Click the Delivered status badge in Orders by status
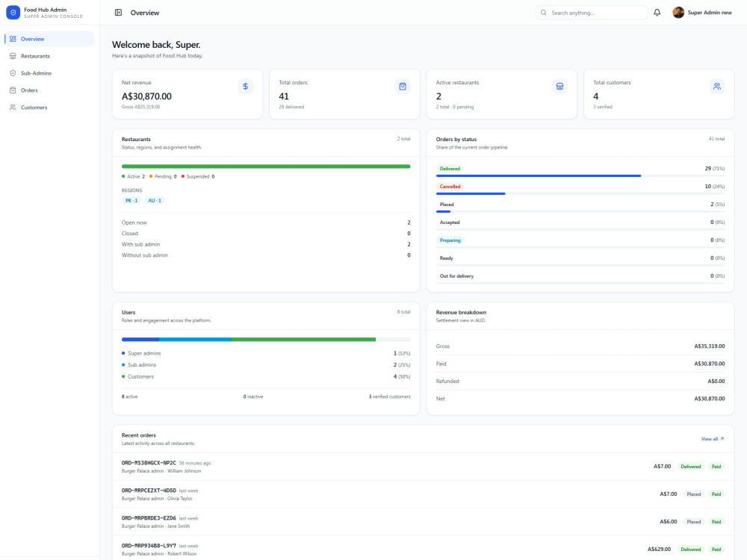 click(x=450, y=169)
